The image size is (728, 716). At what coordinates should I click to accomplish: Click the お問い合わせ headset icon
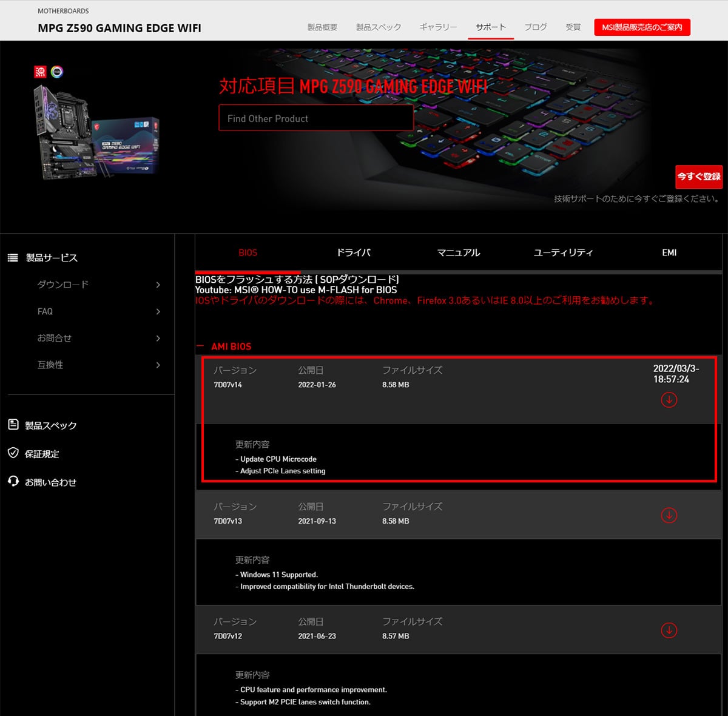13,481
